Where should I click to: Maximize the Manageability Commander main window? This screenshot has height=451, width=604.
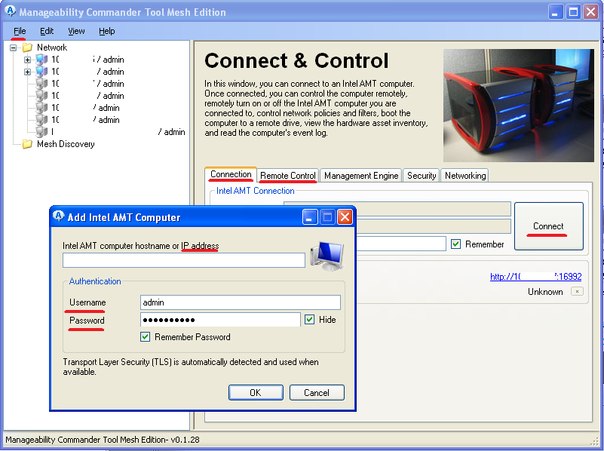coord(573,12)
